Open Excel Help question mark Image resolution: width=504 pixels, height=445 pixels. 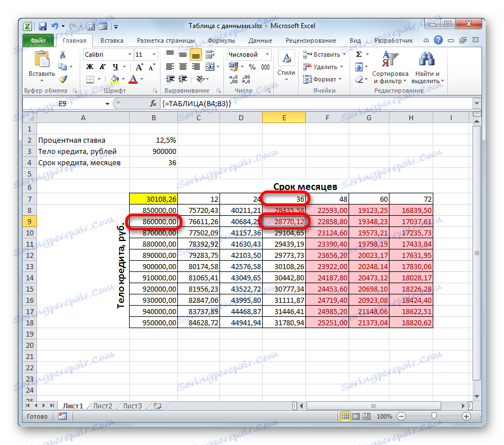438,40
